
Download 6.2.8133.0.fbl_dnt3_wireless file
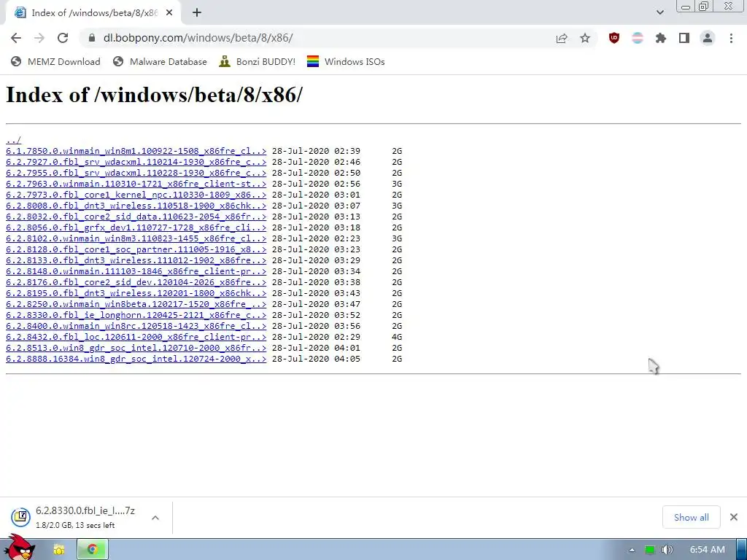[x=136, y=260]
